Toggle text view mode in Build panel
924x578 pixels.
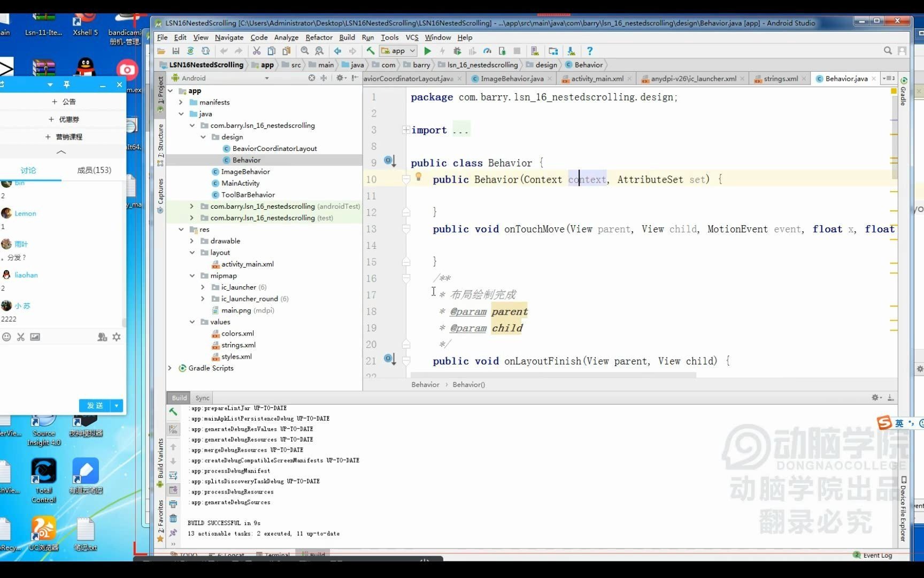[x=173, y=429]
